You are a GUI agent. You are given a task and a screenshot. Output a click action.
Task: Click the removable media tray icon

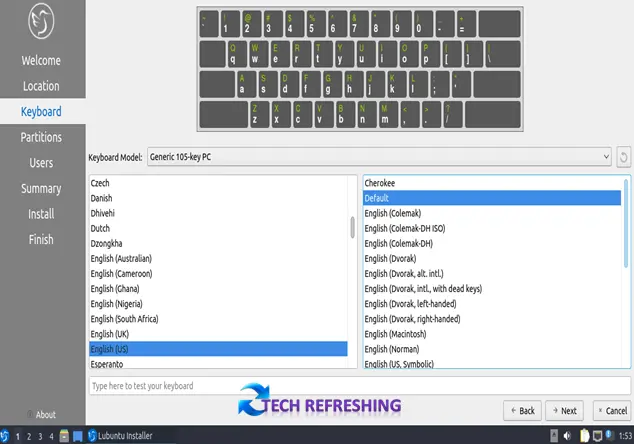[x=554, y=436]
